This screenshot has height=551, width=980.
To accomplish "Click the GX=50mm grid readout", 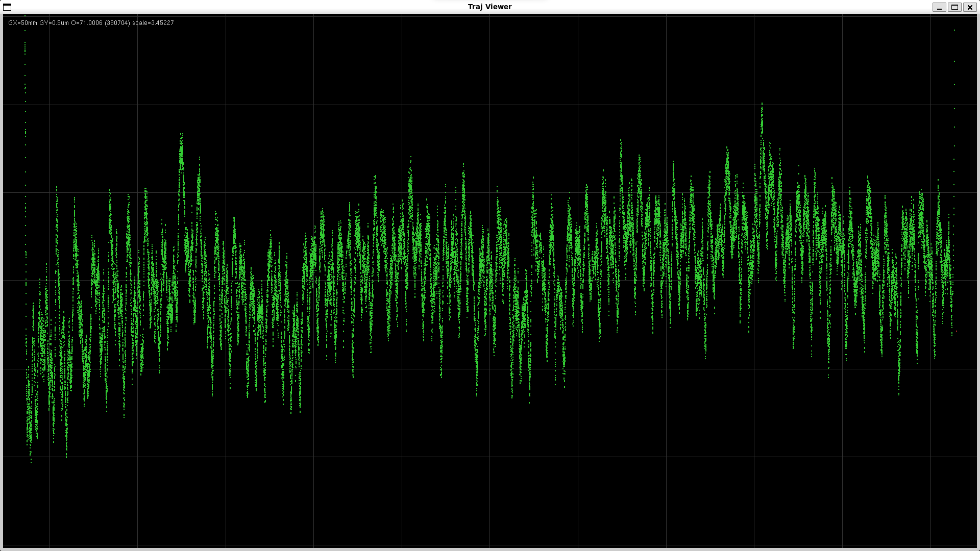I will 22,23.
